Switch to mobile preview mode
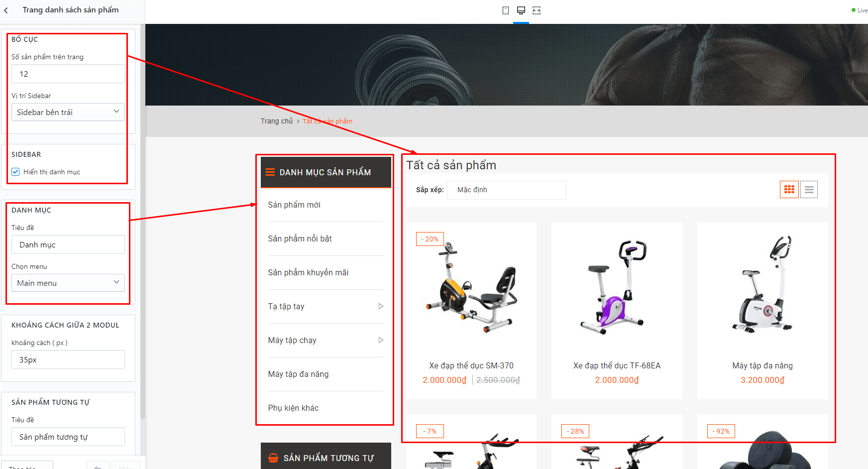 point(506,10)
